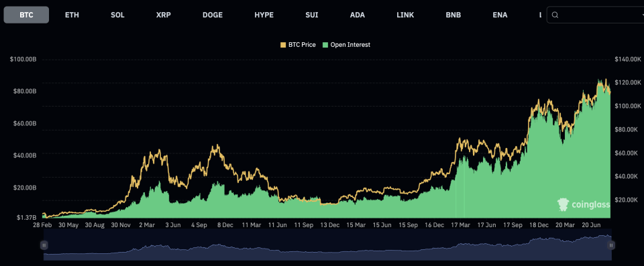Select the ETH tab
The width and height of the screenshot is (644, 266).
(72, 15)
